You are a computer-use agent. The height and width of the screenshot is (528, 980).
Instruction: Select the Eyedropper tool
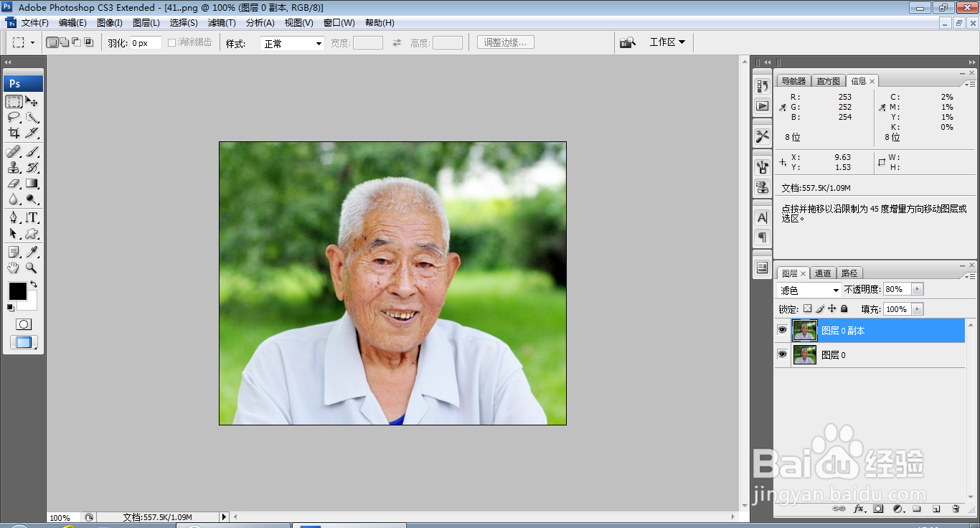pos(32,253)
